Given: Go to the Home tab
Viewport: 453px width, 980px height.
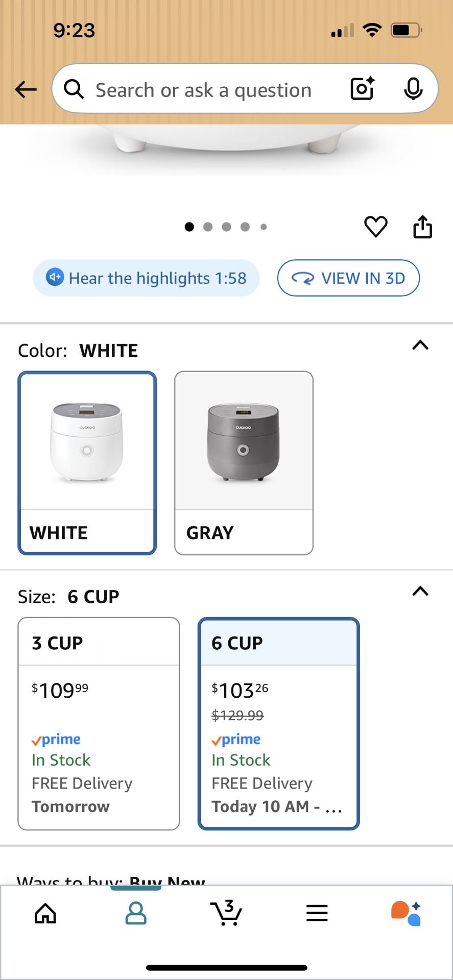Looking at the screenshot, I should 45,913.
